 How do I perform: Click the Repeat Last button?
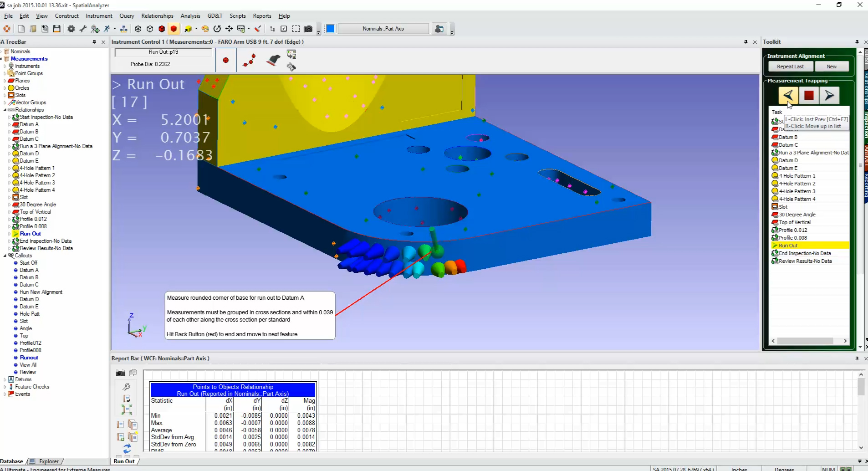[790, 67]
